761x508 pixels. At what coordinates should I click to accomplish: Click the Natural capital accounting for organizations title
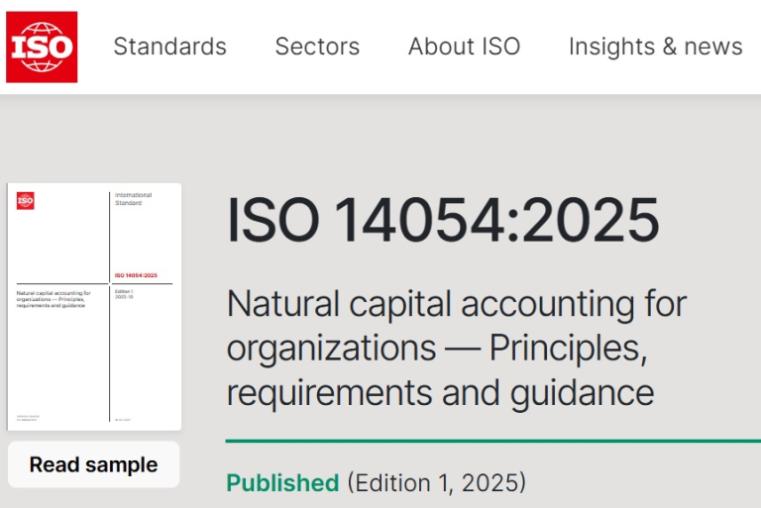[x=457, y=348]
